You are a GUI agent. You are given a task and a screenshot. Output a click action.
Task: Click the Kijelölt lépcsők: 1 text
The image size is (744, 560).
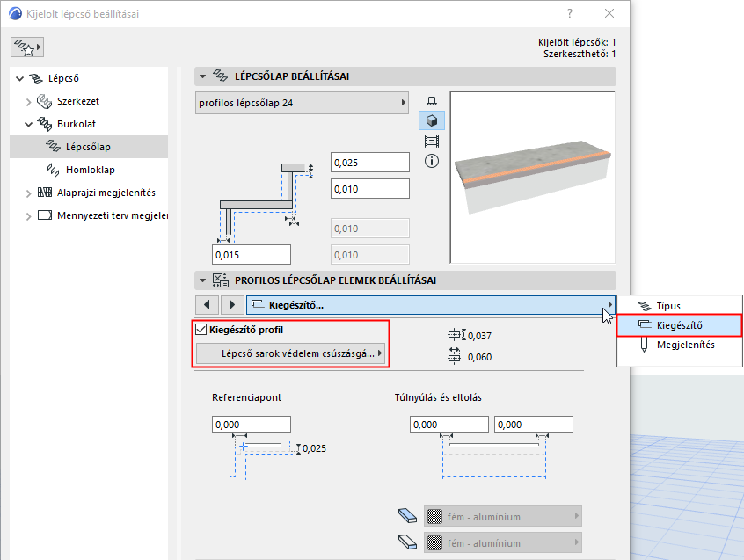tap(577, 42)
